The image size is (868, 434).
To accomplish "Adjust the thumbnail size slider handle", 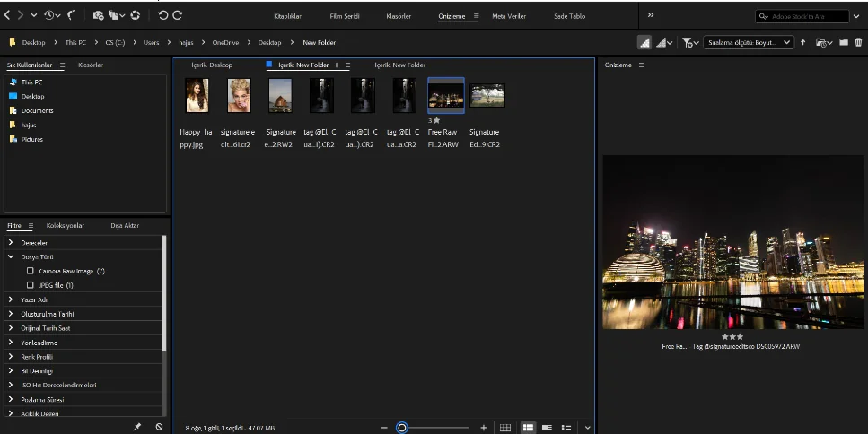I will [402, 428].
